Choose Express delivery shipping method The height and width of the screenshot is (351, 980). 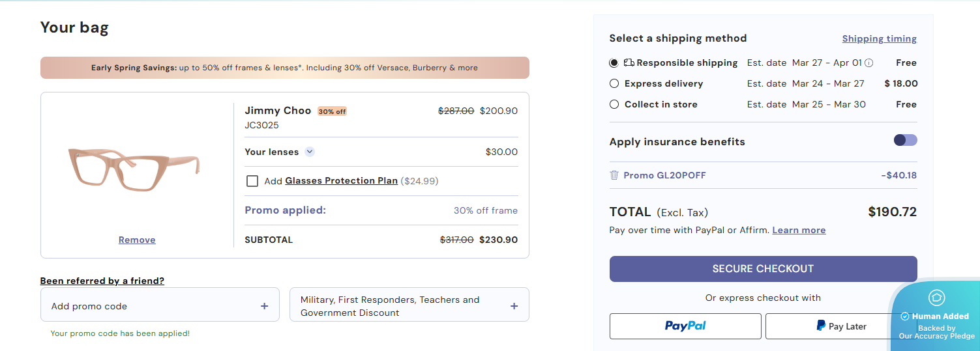pos(614,83)
